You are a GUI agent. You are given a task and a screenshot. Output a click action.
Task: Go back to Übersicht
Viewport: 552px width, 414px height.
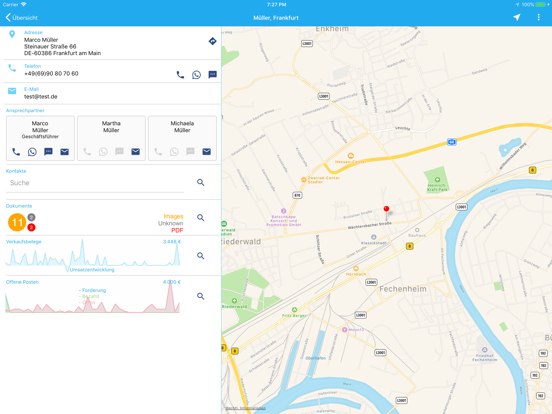[21, 18]
